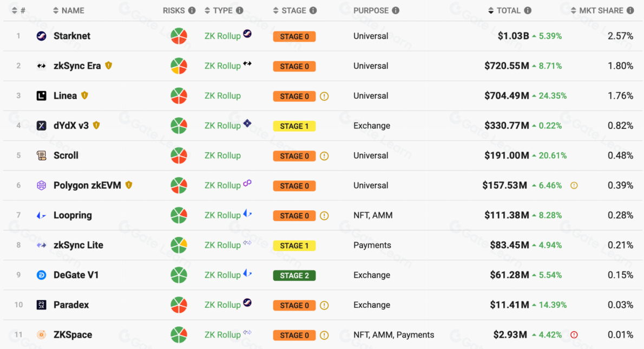Click the STAGE 2 badge for DeGate V1
The width and height of the screenshot is (644, 349).
pos(294,275)
